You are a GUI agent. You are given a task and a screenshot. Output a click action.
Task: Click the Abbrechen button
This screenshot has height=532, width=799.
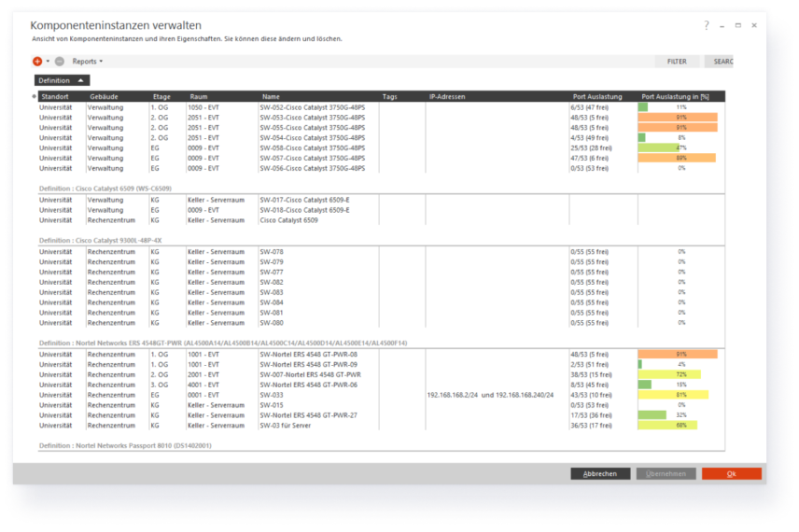point(600,474)
